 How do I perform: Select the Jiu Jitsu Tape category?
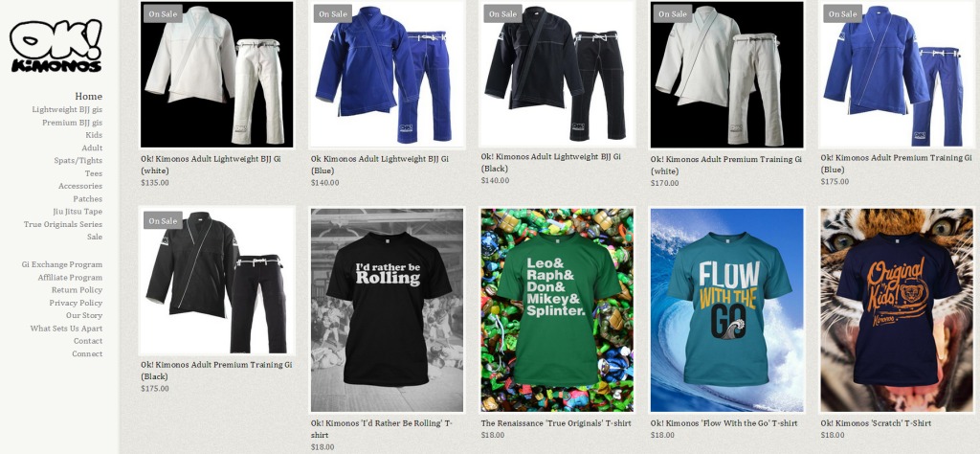pos(78,212)
